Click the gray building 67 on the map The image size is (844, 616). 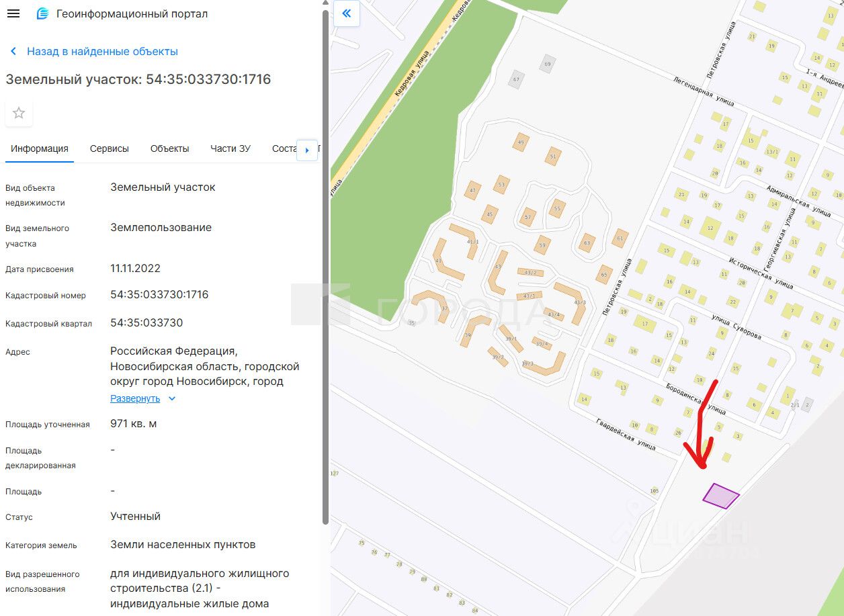click(x=516, y=79)
